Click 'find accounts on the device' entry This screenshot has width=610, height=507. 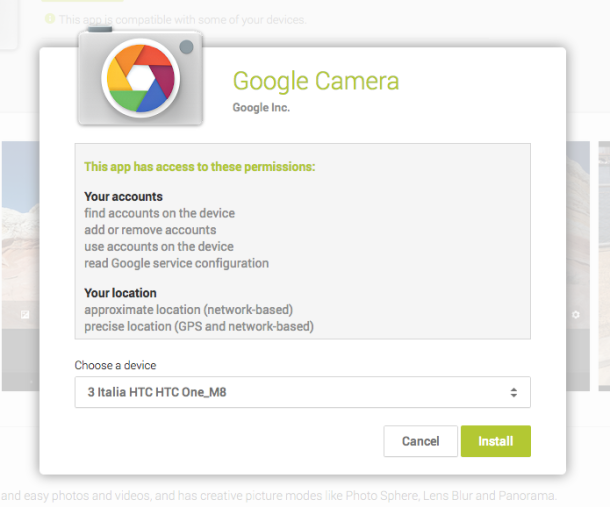(x=159, y=213)
